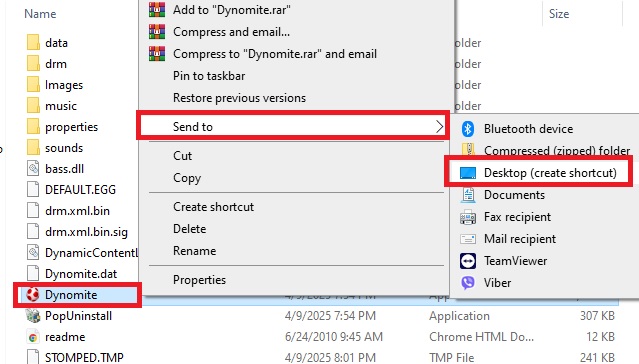Click the WinRAR icon beside Compress to "Dynomite.rar" and email
This screenshot has height=364, width=639.
point(157,53)
